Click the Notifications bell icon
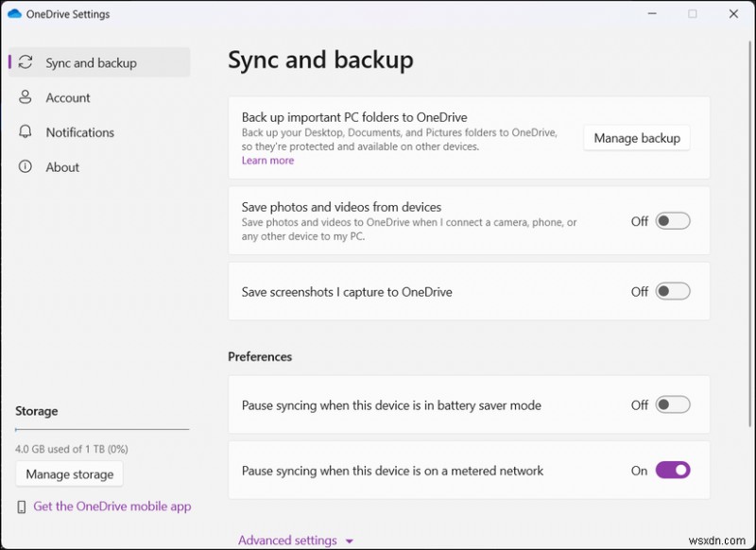Viewport: 756px width, 550px height. click(26, 131)
